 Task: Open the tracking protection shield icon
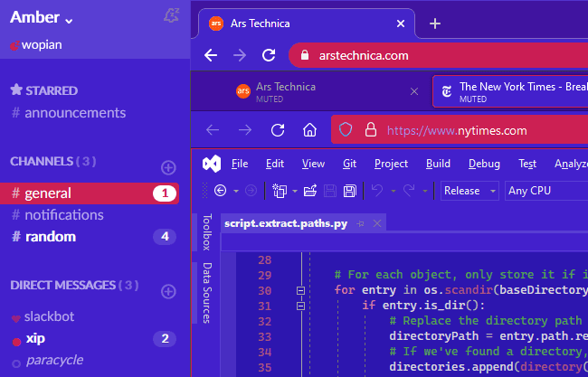346,129
